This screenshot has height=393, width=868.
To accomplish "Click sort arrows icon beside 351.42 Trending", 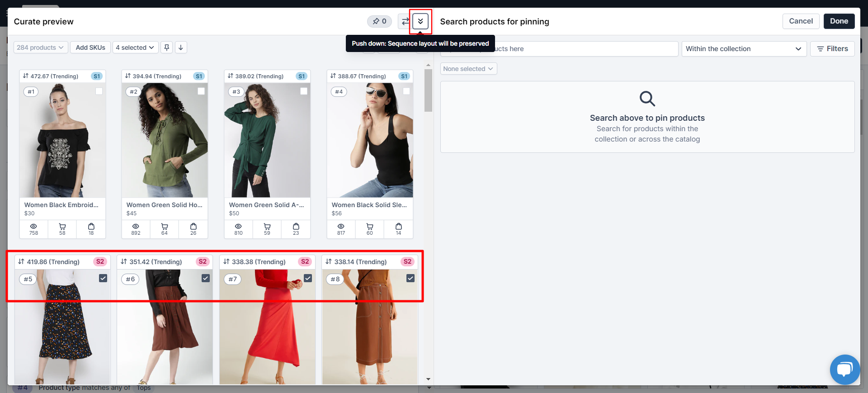I will [124, 261].
